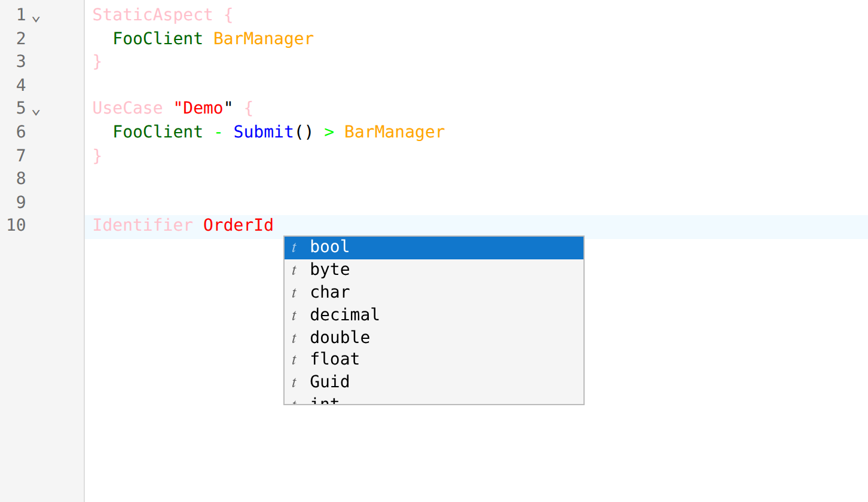The width and height of the screenshot is (868, 502).
Task: Collapse the StaticAspect block on line 1
Action: pyautogui.click(x=36, y=19)
